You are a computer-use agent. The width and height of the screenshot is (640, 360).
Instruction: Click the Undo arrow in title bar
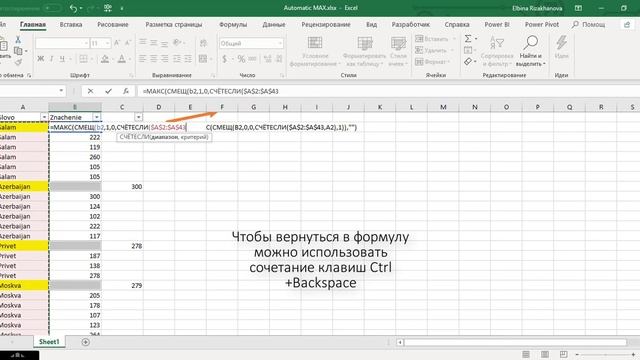tap(73, 8)
